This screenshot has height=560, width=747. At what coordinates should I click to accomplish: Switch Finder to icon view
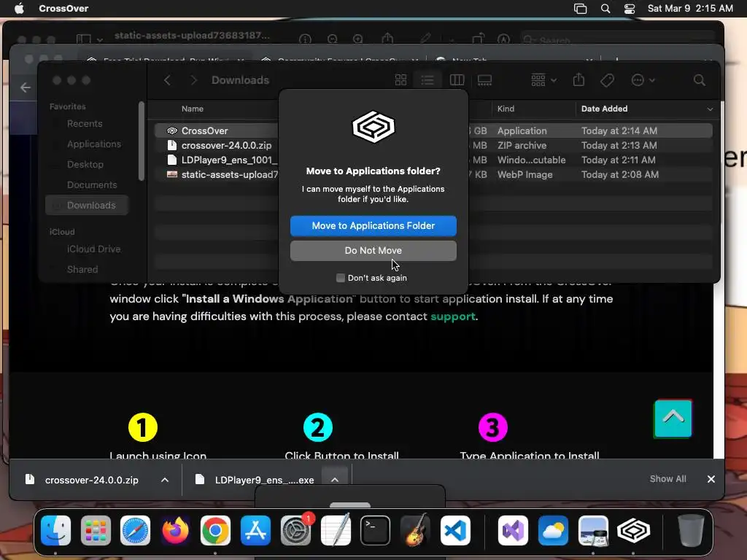pos(400,80)
